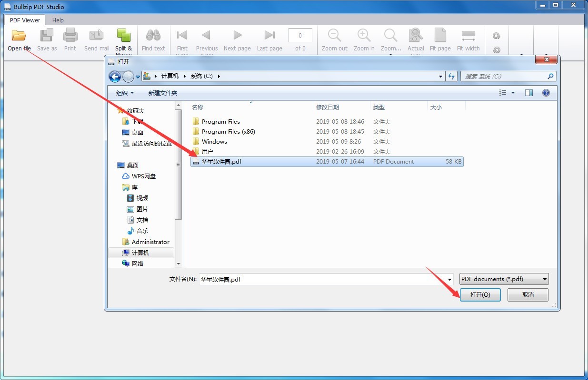Click the blue help icon

pos(546,93)
